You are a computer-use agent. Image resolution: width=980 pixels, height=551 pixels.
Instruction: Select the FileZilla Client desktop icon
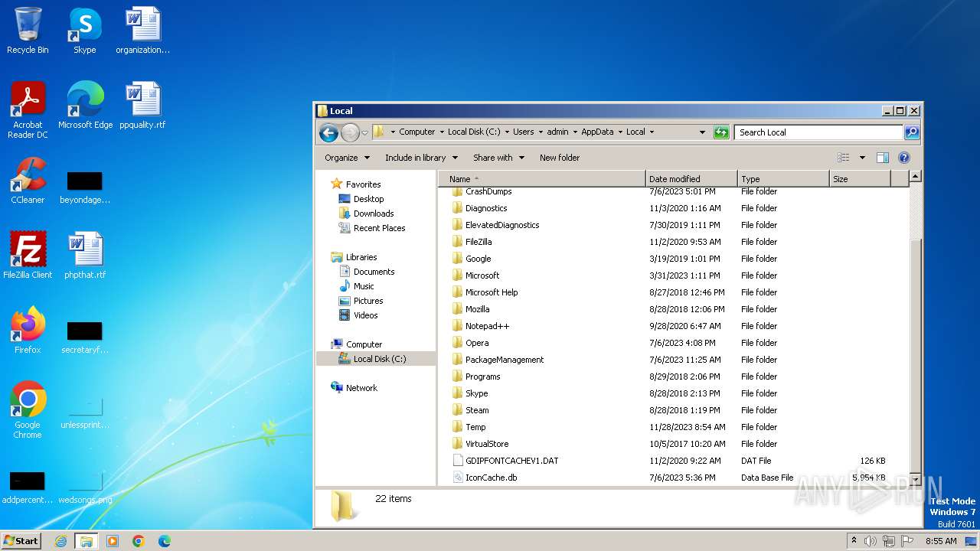point(28,256)
